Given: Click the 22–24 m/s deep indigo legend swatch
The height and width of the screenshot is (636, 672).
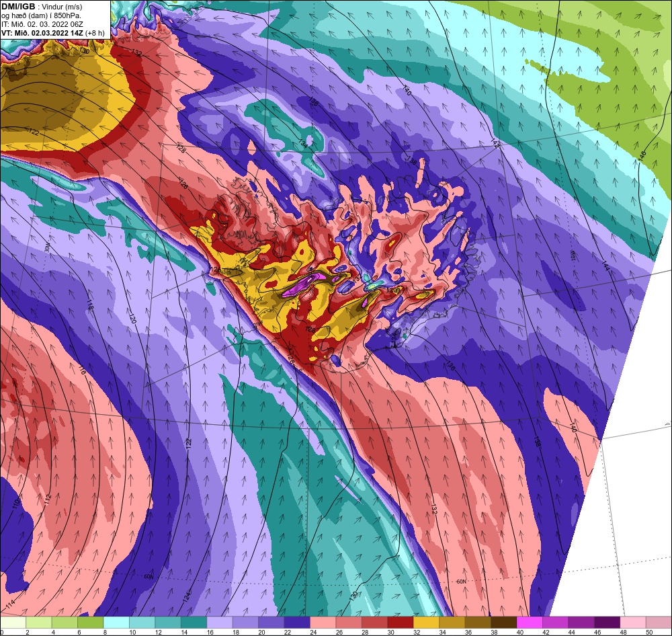Looking at the screenshot, I should pos(298,623).
